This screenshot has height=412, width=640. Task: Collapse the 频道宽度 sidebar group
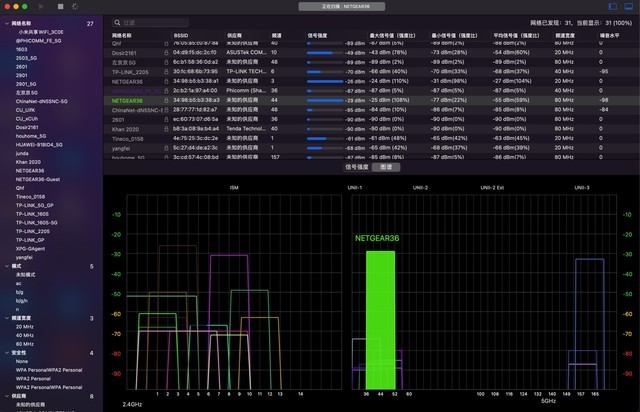point(7,318)
